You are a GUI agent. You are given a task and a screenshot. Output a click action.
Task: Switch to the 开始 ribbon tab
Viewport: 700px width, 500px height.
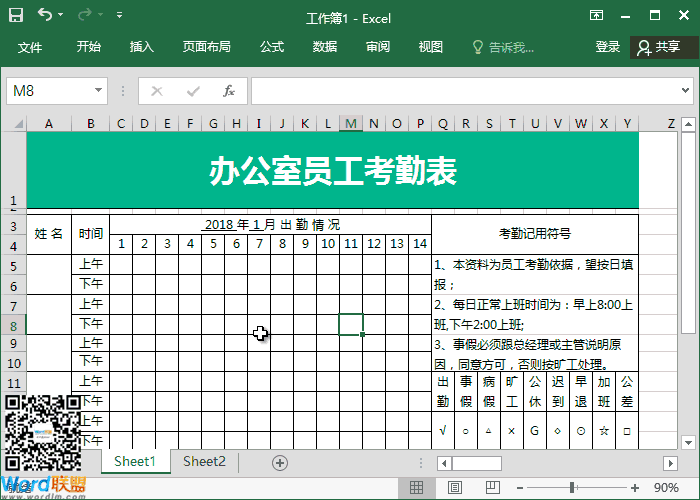point(88,47)
